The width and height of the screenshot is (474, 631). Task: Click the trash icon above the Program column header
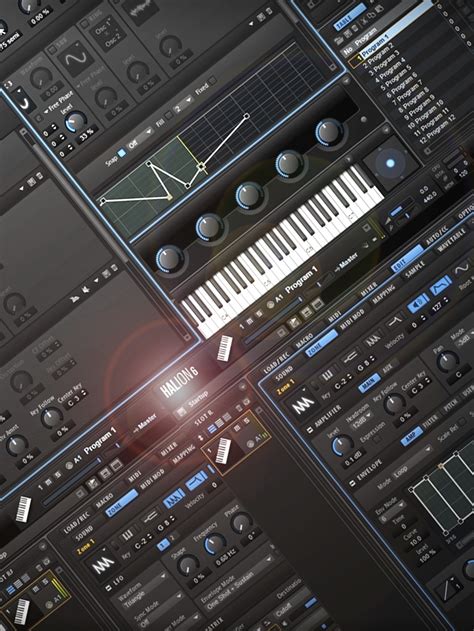click(x=354, y=27)
